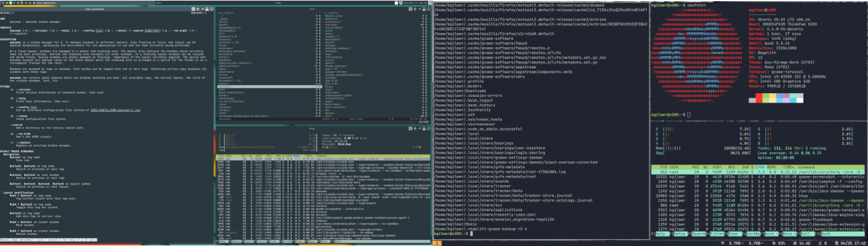Click the battery 83% indicator

(779, 242)
